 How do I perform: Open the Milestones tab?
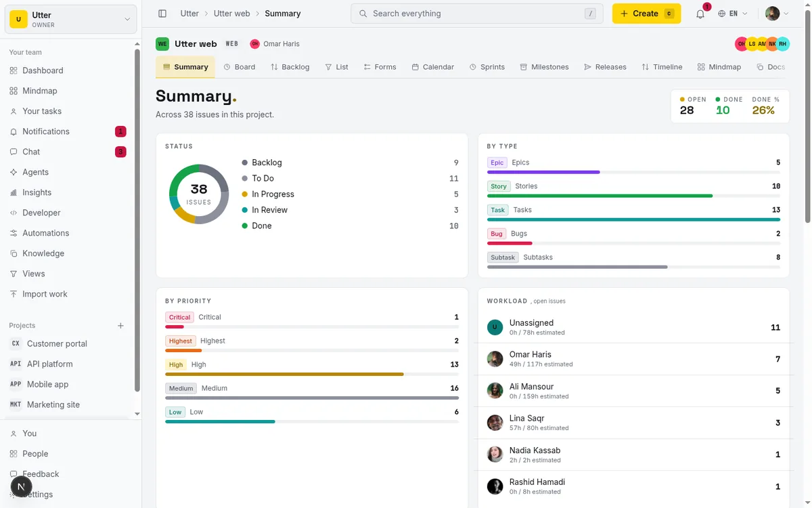tap(544, 67)
